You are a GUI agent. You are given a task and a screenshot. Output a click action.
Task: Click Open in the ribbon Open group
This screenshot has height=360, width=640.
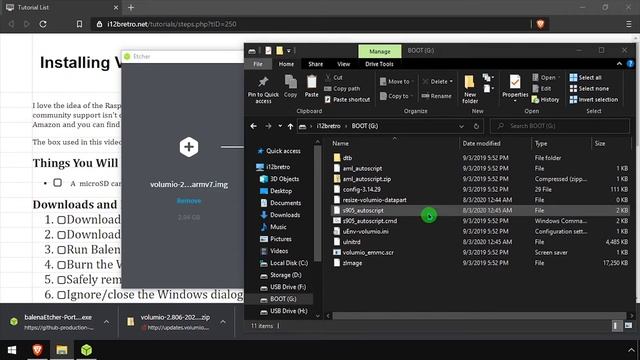pyautogui.click(x=545, y=77)
